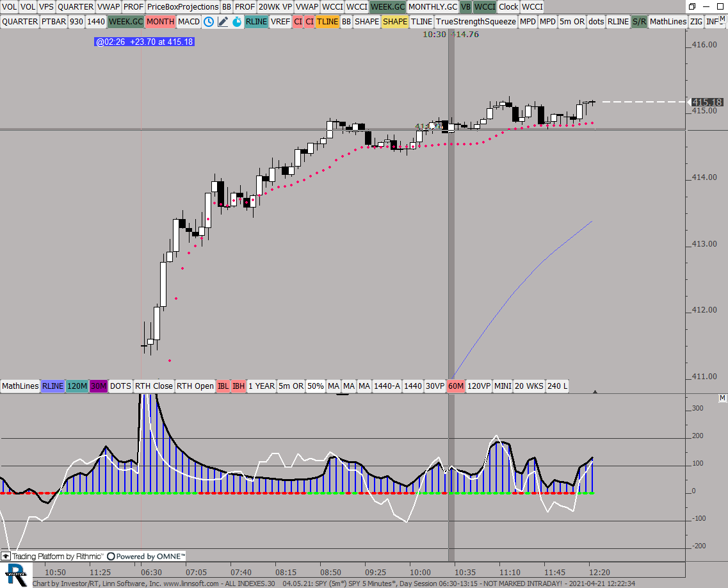Open the PriceBoxProjections button
This screenshot has width=728, height=588.
click(183, 7)
